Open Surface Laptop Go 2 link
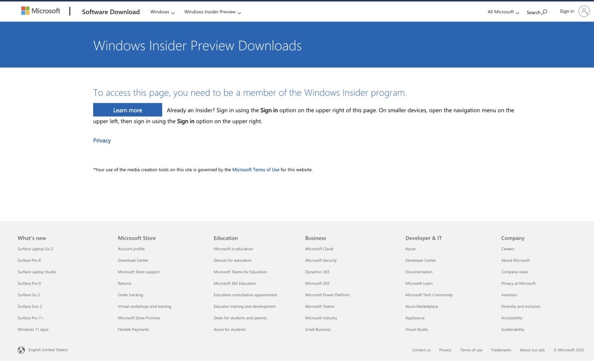This screenshot has width=594, height=364. 35,249
